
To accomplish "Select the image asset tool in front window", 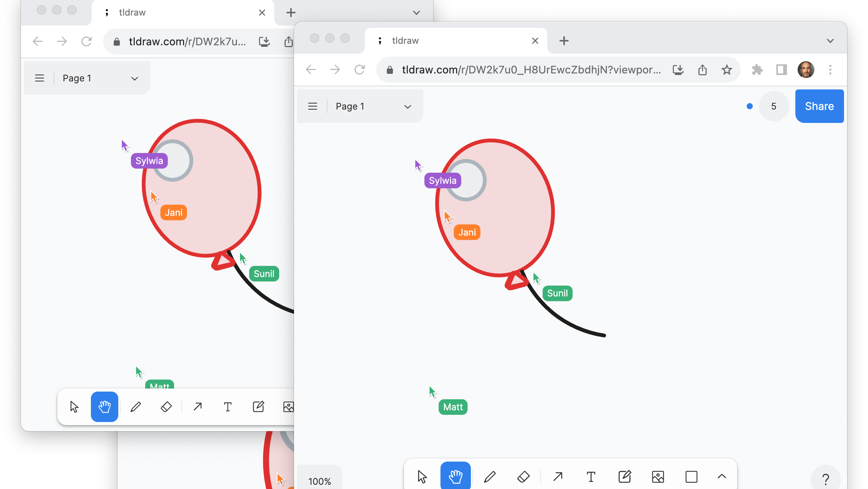I will (658, 476).
